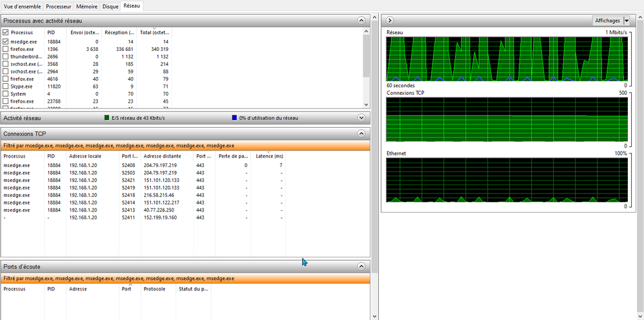Toggle the select-all Processus header checkbox
The image size is (644, 320).
point(6,32)
